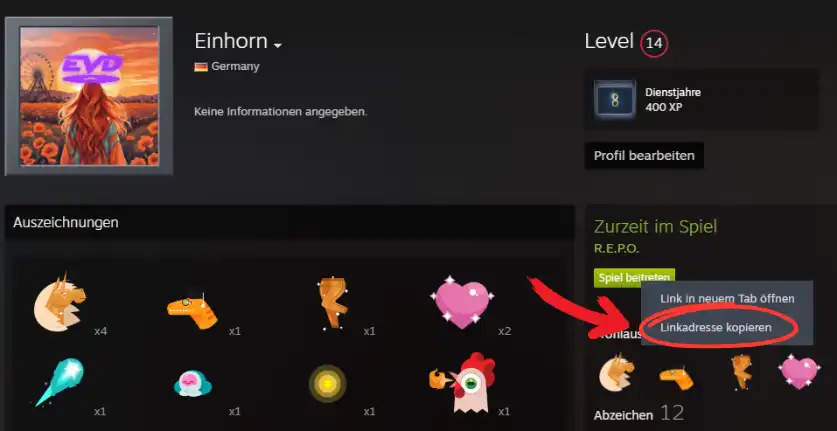Click the pink sparkling heart award

(x=462, y=303)
